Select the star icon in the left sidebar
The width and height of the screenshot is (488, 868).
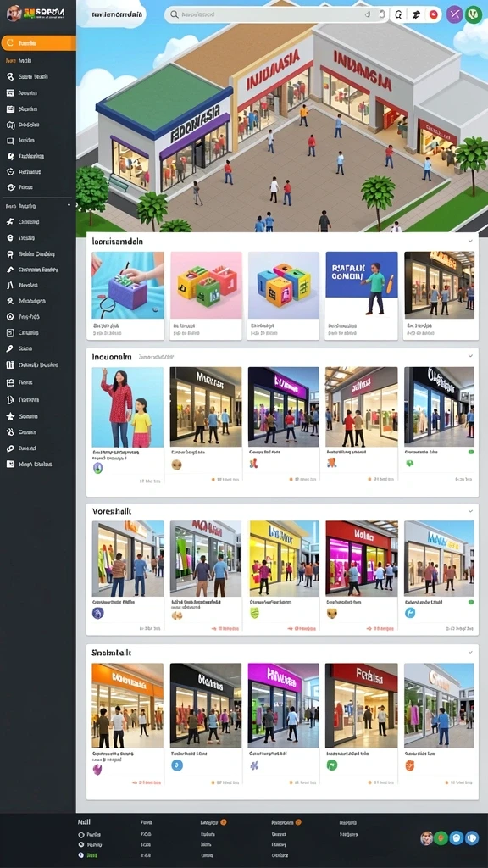(10, 415)
